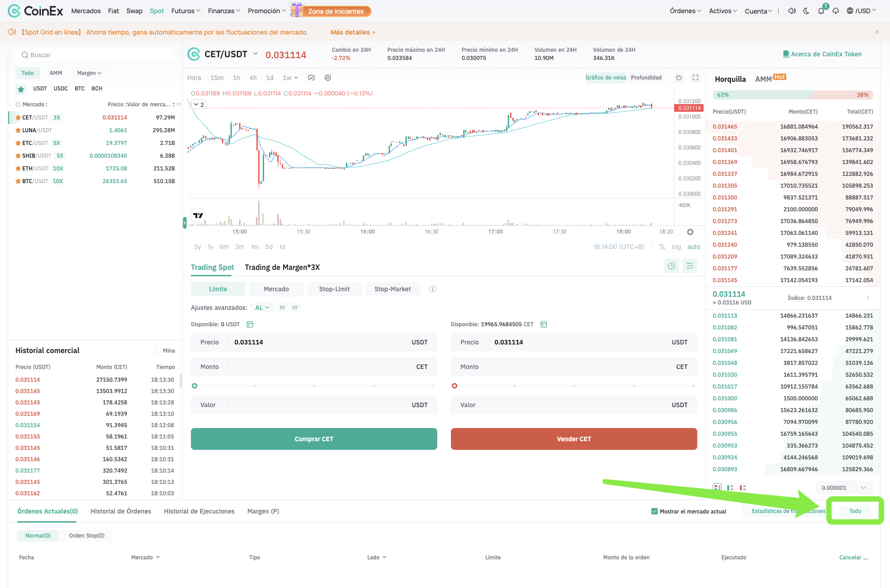Open notifications bell icon

(821, 11)
